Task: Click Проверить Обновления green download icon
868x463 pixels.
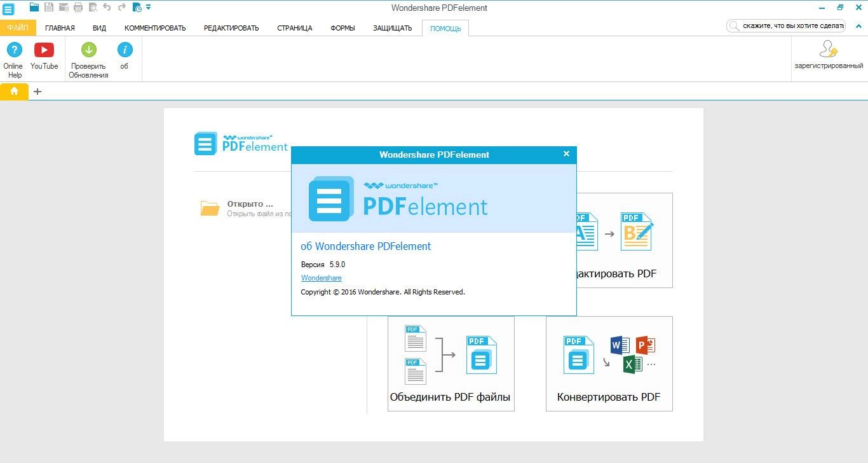Action: [x=88, y=50]
